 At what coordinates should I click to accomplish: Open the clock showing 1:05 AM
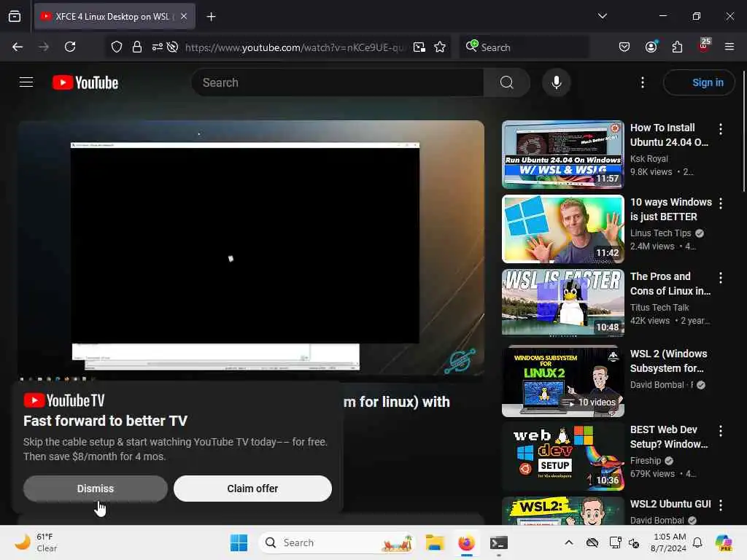(669, 542)
